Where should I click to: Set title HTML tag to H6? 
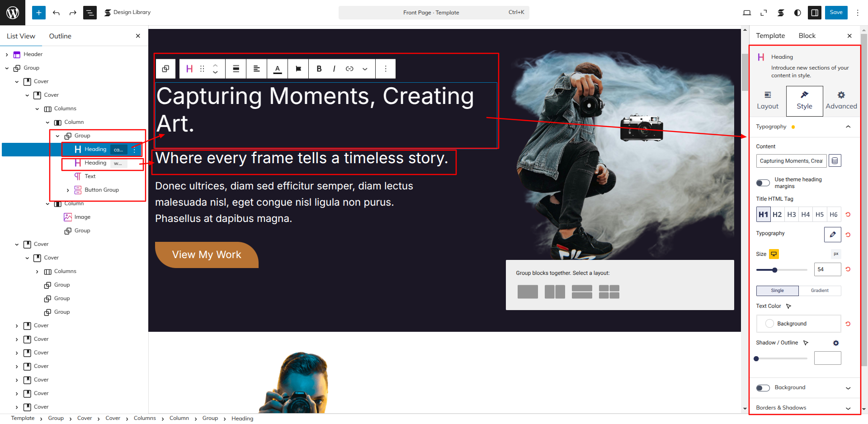coord(834,215)
